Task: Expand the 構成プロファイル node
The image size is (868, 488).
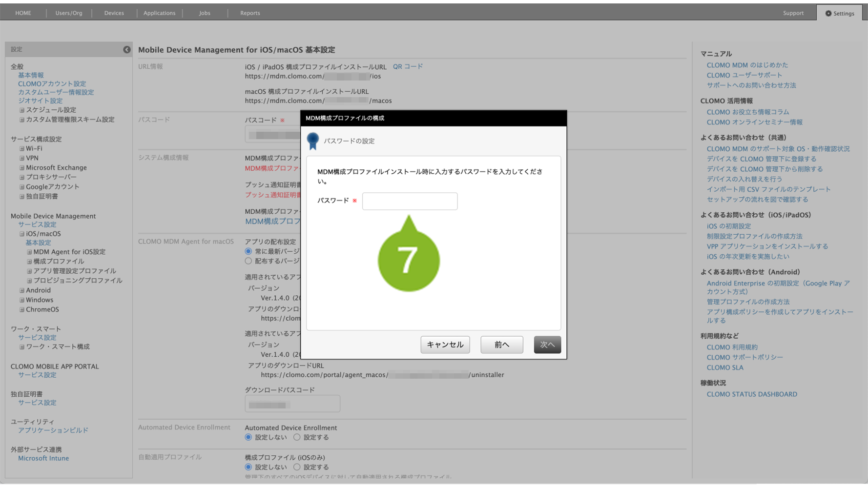Action: click(29, 262)
